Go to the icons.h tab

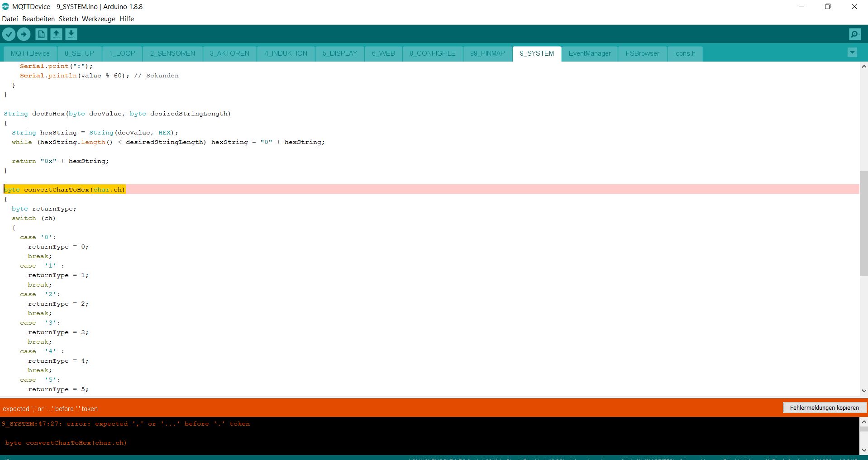click(x=684, y=53)
